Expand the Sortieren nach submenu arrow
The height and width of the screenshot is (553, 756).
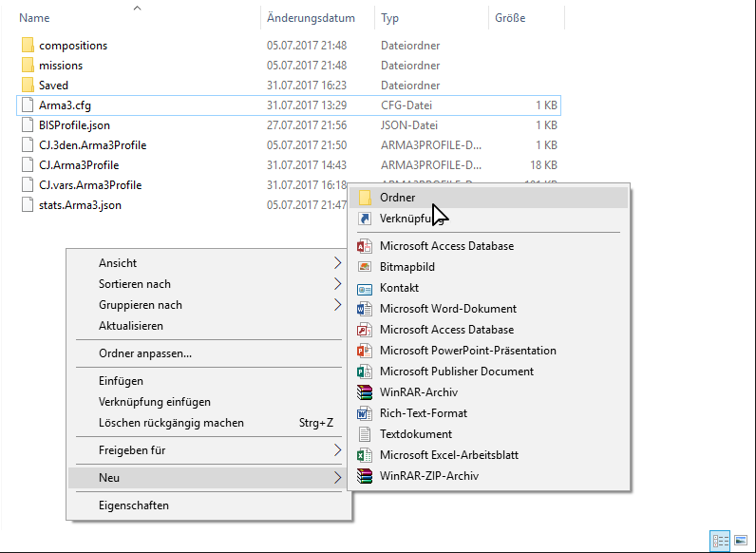(337, 284)
